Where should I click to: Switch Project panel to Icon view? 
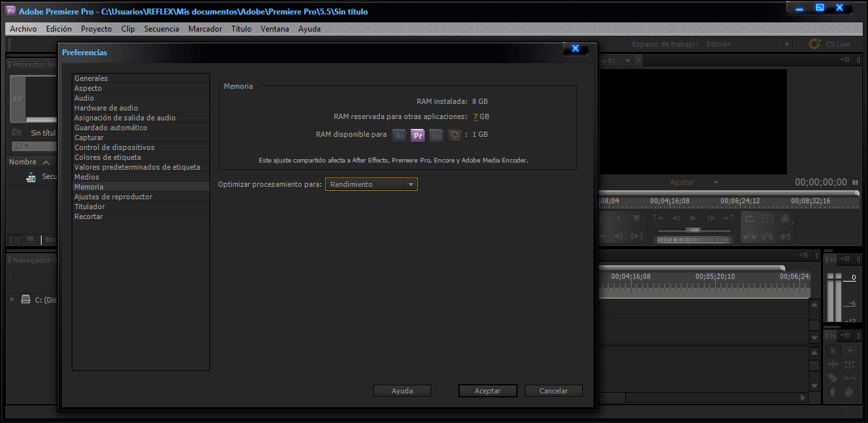point(30,240)
